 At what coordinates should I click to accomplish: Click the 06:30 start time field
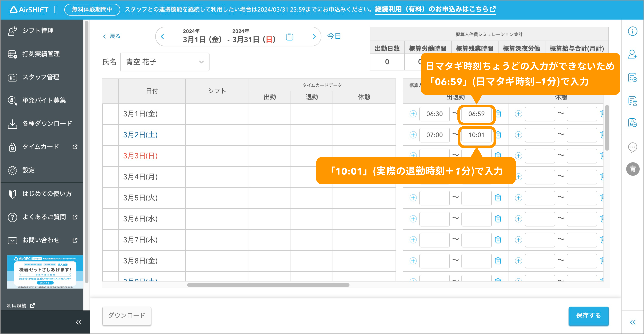(434, 114)
